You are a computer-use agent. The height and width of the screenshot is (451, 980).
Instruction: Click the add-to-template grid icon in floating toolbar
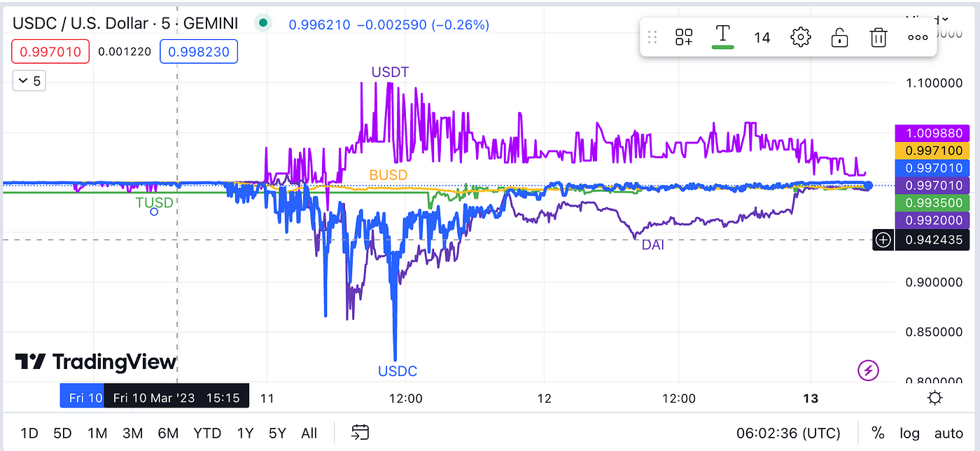(x=684, y=37)
